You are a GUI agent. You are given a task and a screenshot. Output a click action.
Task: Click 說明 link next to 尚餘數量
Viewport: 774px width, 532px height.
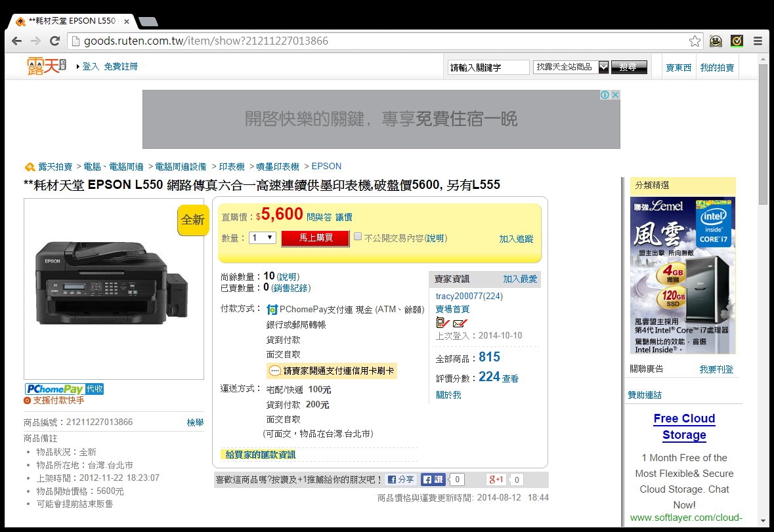288,277
